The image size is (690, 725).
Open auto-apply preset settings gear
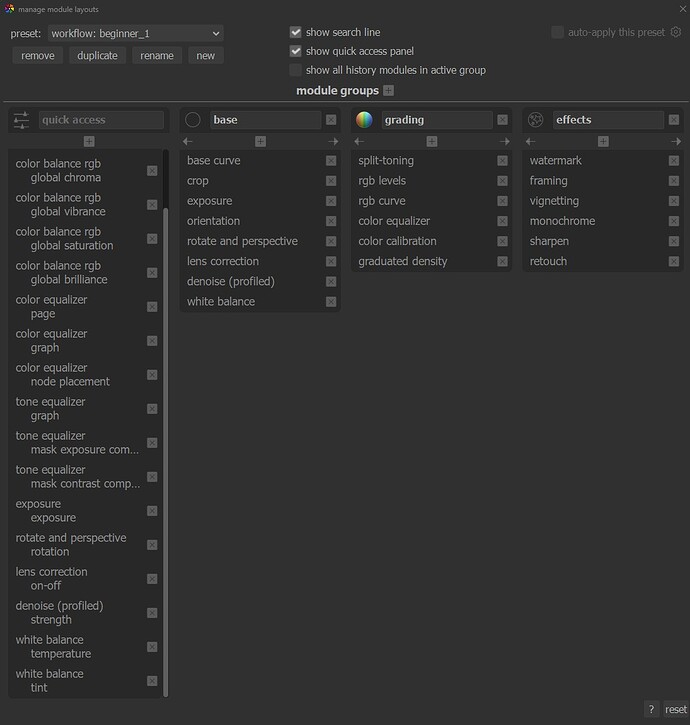[x=676, y=32]
